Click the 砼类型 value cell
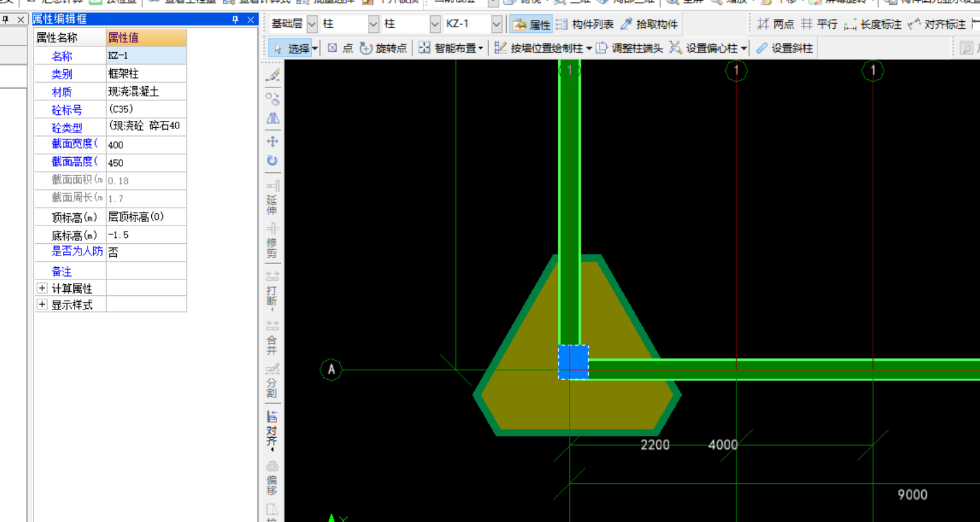This screenshot has width=980, height=522. 146,127
